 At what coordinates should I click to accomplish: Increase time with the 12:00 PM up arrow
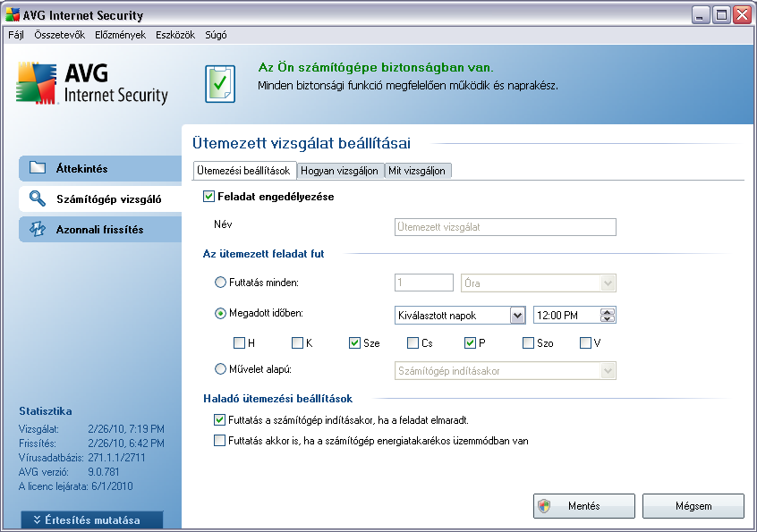click(x=608, y=311)
